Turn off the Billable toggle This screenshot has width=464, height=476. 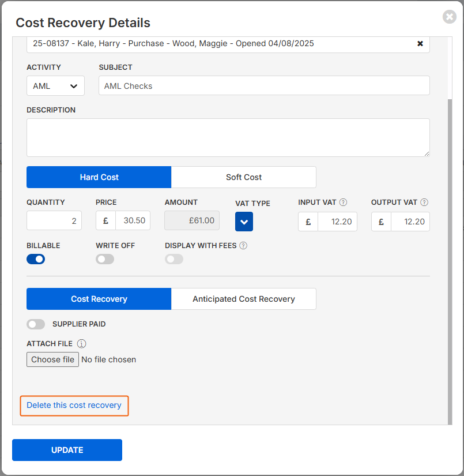36,259
